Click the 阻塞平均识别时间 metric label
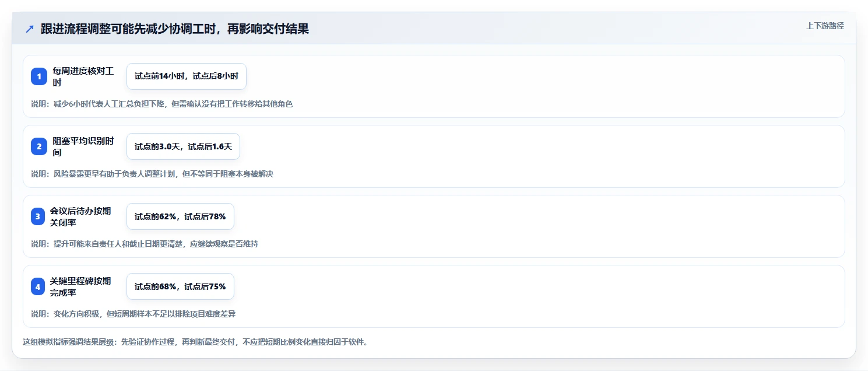The image size is (868, 371). tap(83, 146)
